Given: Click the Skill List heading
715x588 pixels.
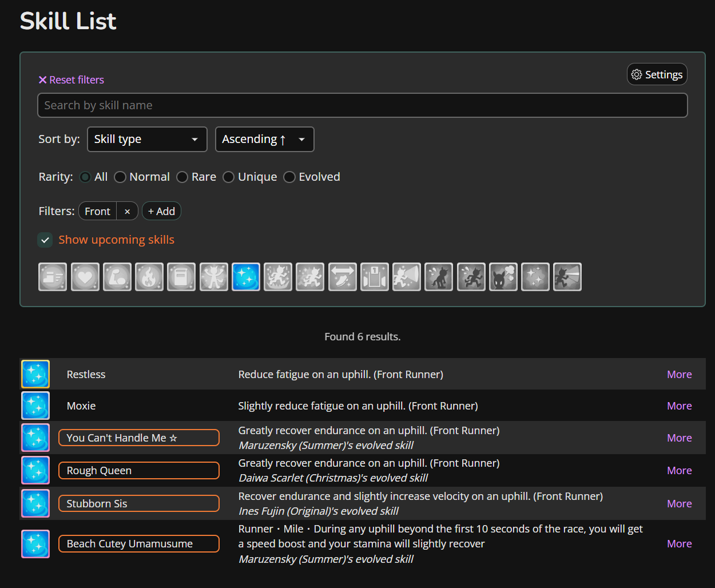Looking at the screenshot, I should (x=68, y=21).
